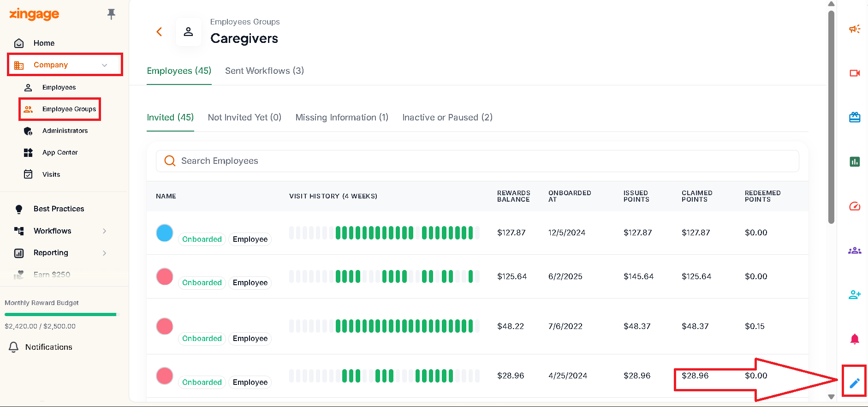
Task: Open the speedometer gauge icon
Action: (855, 206)
